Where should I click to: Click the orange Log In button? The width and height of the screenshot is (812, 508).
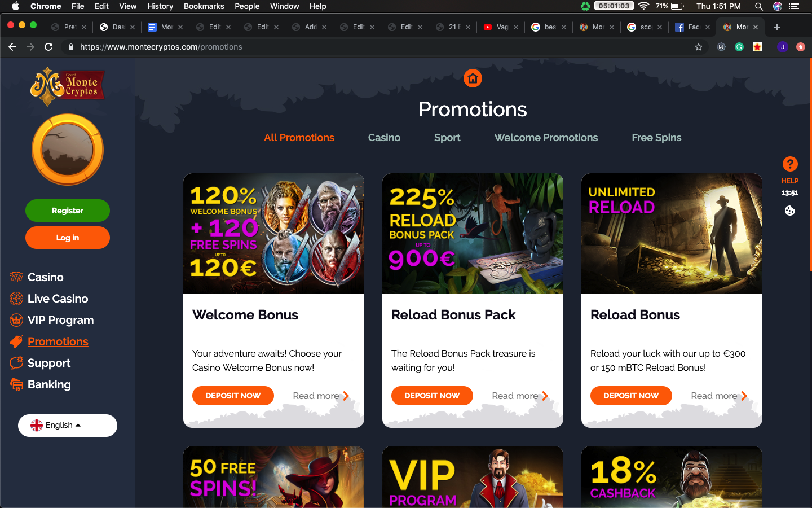coord(68,238)
